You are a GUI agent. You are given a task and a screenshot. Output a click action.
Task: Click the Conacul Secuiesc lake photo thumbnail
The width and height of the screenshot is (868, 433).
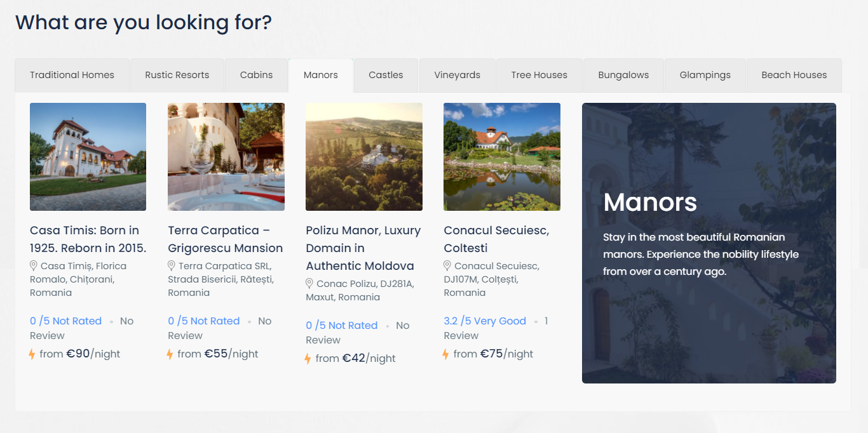coord(501,157)
